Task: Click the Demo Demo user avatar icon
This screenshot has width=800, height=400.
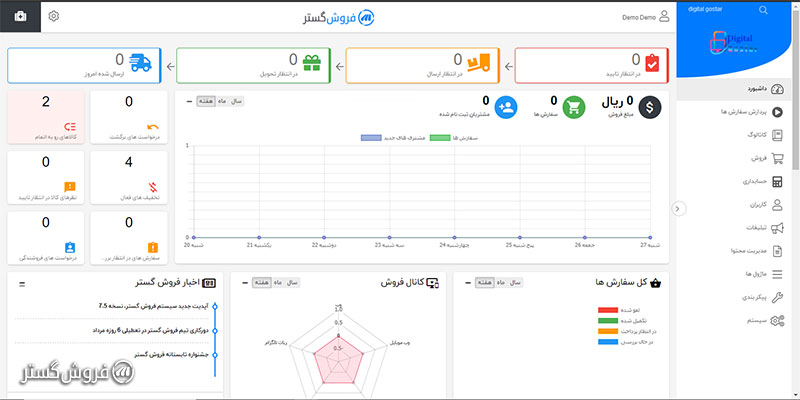Action: pyautogui.click(x=664, y=16)
